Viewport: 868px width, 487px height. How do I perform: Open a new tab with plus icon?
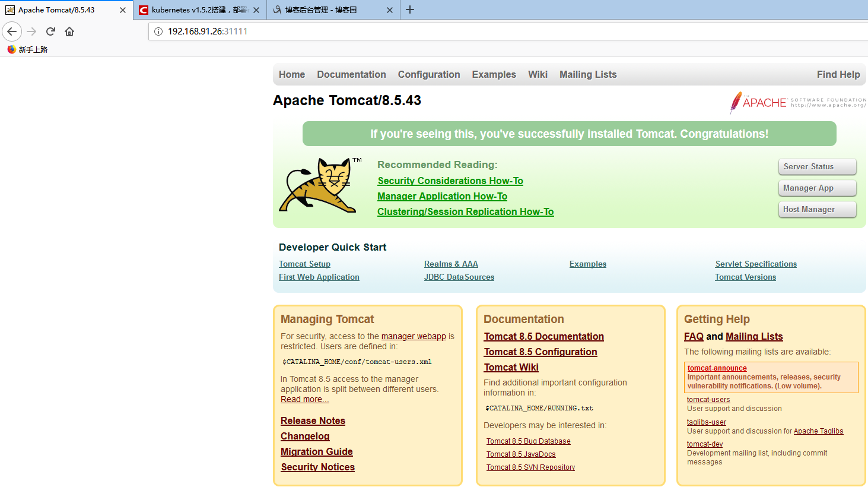[410, 10]
